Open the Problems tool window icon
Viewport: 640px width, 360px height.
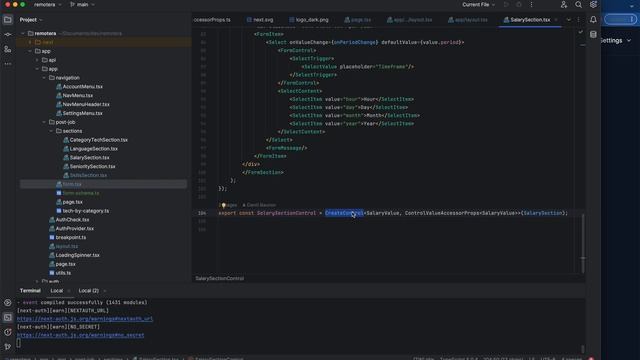tap(8, 332)
